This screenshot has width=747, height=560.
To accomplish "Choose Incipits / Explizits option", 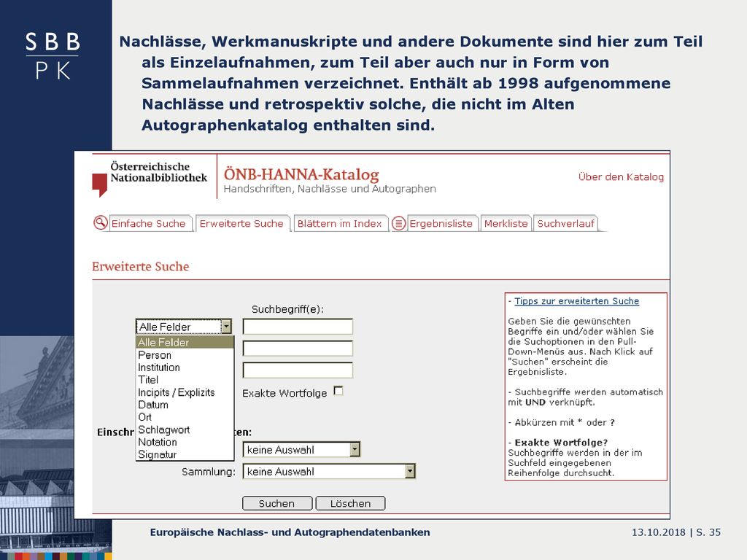I will [185, 392].
